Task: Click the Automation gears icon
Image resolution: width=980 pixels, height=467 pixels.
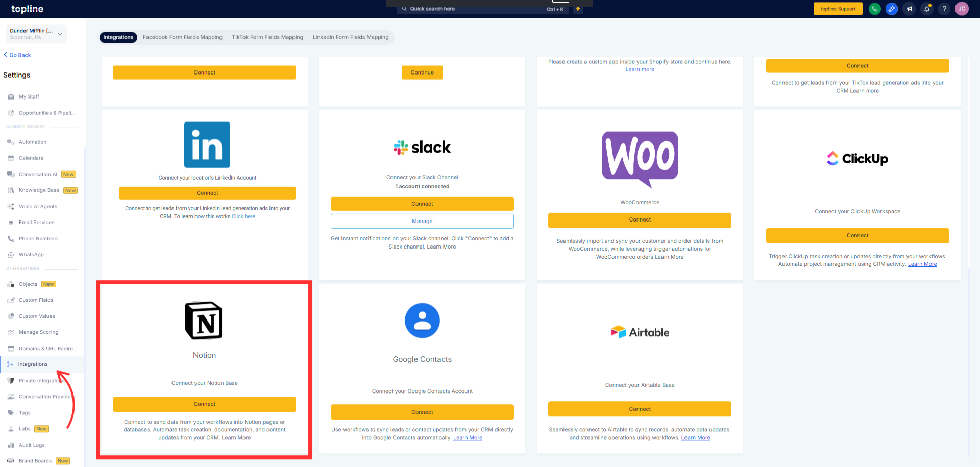Action: pos(11,142)
